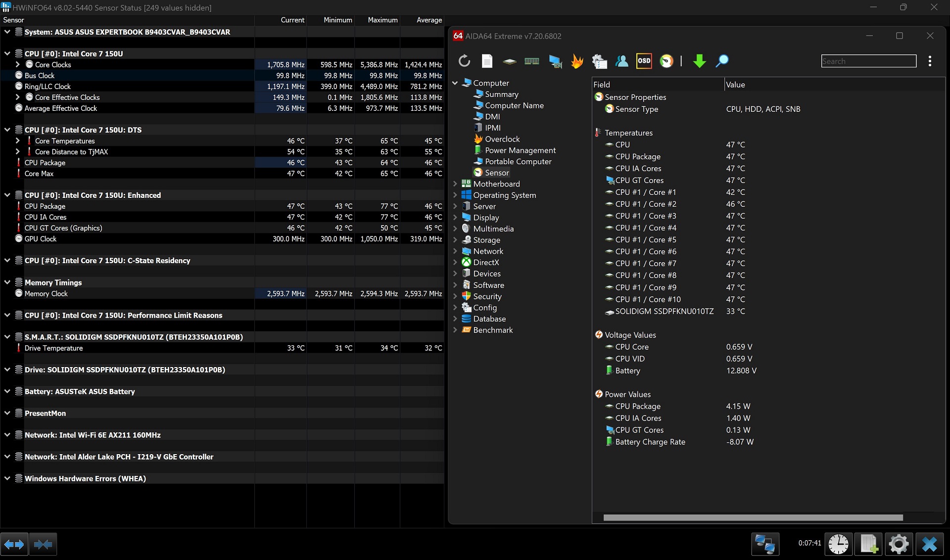Expand the Core Clocks sensor row
950x560 pixels.
[x=18, y=64]
